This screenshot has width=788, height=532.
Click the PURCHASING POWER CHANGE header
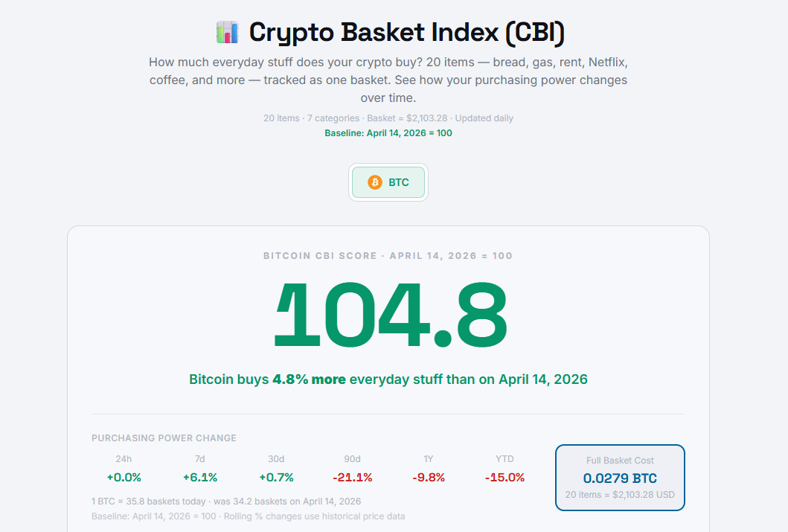click(164, 438)
